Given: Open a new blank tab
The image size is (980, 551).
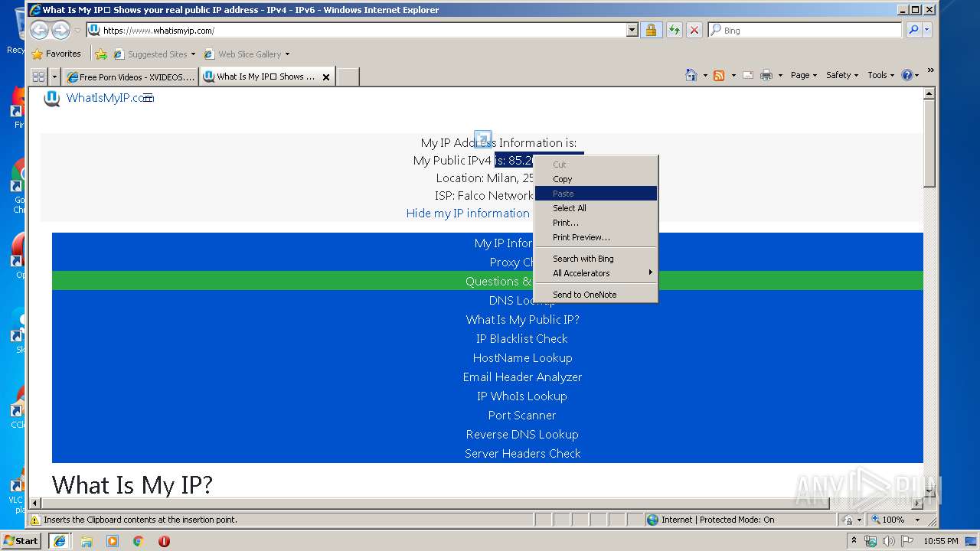Looking at the screenshot, I should pos(348,77).
